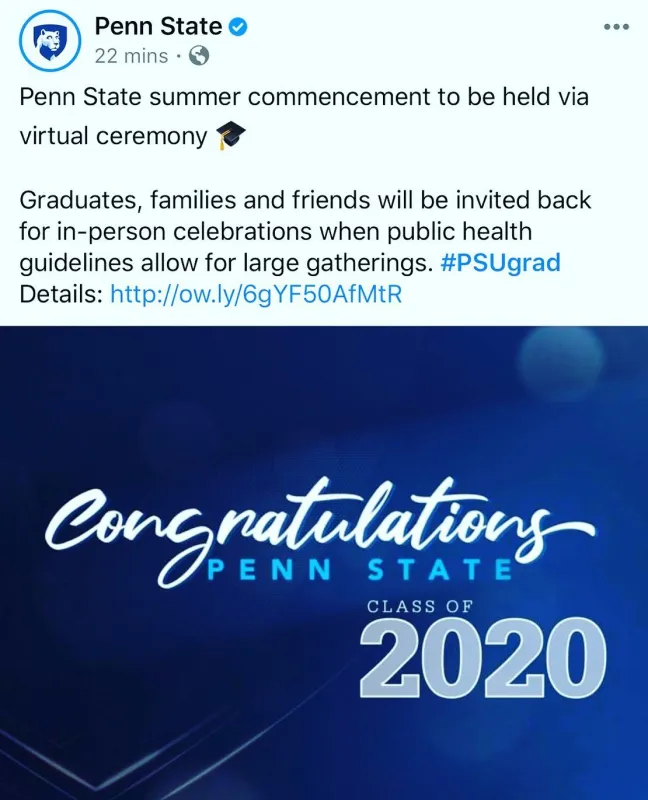Viewport: 648px width, 800px height.
Task: Click the virtual ceremony text line
Action: click(113, 136)
